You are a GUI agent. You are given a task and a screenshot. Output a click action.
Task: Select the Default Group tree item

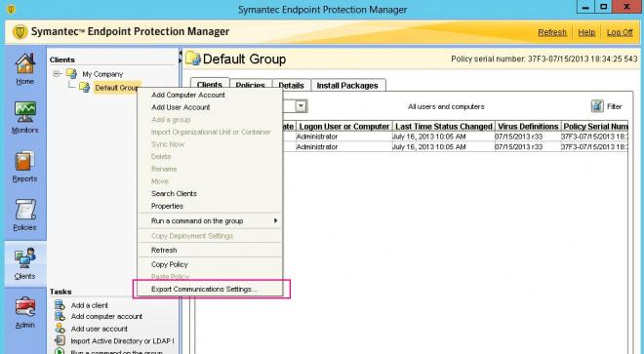point(117,88)
